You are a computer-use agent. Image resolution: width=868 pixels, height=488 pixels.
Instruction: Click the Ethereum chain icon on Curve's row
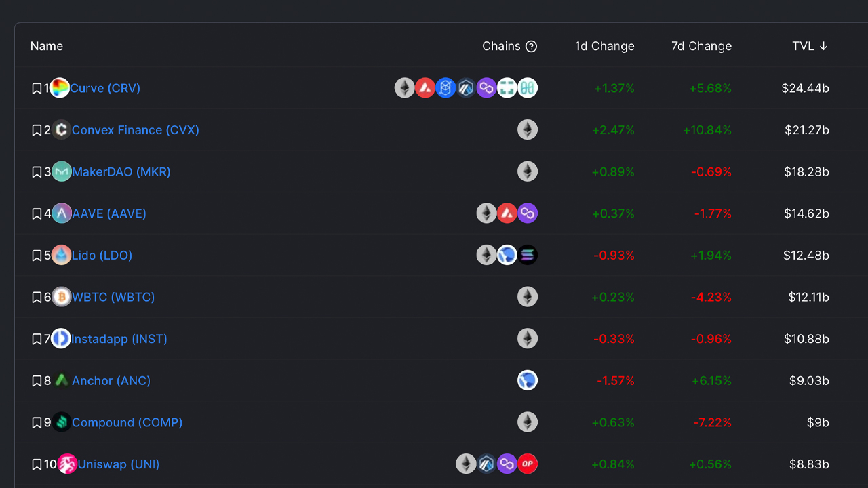405,87
